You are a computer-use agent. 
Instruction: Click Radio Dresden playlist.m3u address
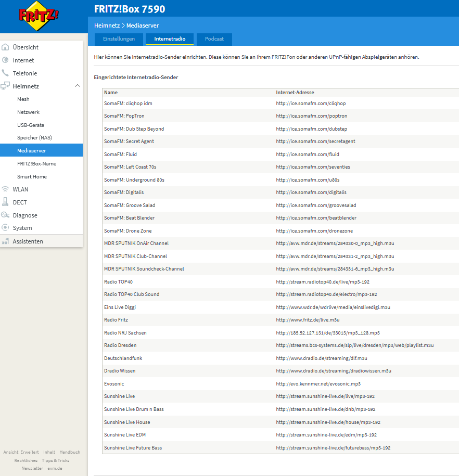(355, 345)
